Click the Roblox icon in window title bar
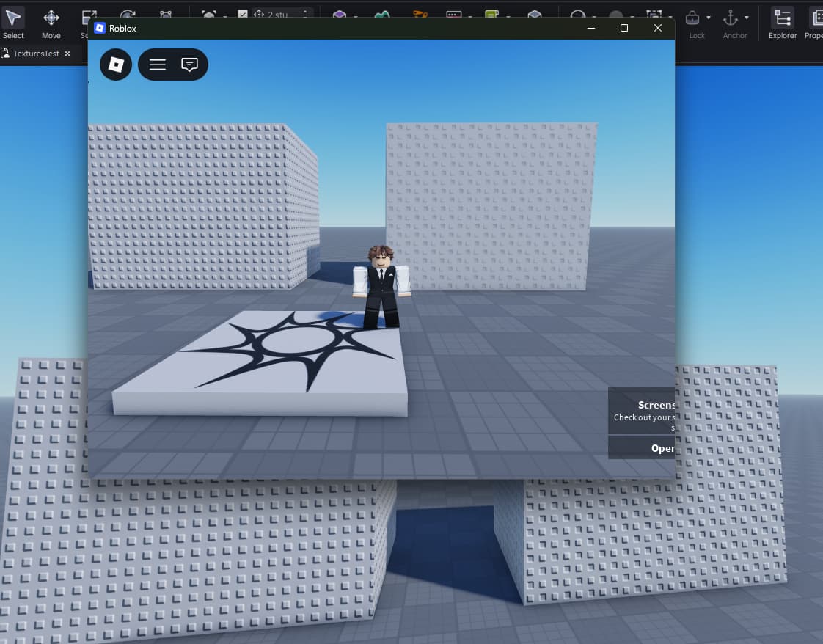The width and height of the screenshot is (823, 644). point(100,29)
